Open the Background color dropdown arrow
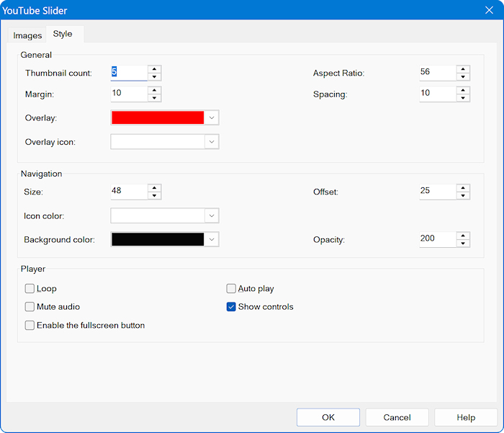Viewport: 504px width, 433px height. [212, 239]
